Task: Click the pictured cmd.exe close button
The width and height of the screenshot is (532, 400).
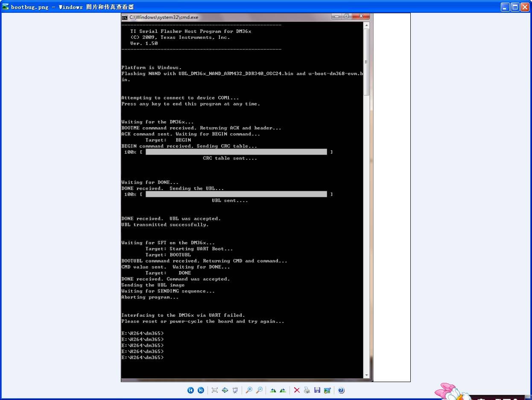Action: pos(361,16)
